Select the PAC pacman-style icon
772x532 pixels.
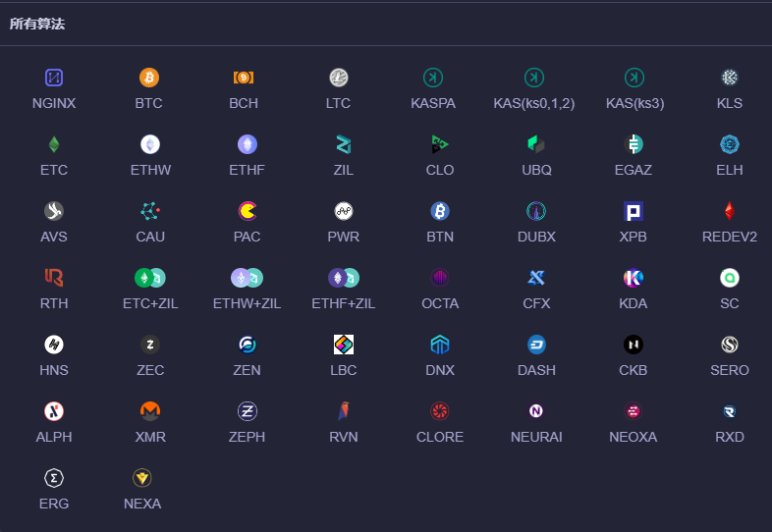[x=248, y=211]
